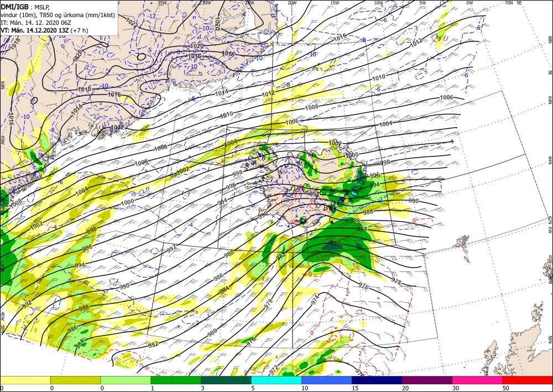Click the '64N' latitude label

[x=550, y=161]
